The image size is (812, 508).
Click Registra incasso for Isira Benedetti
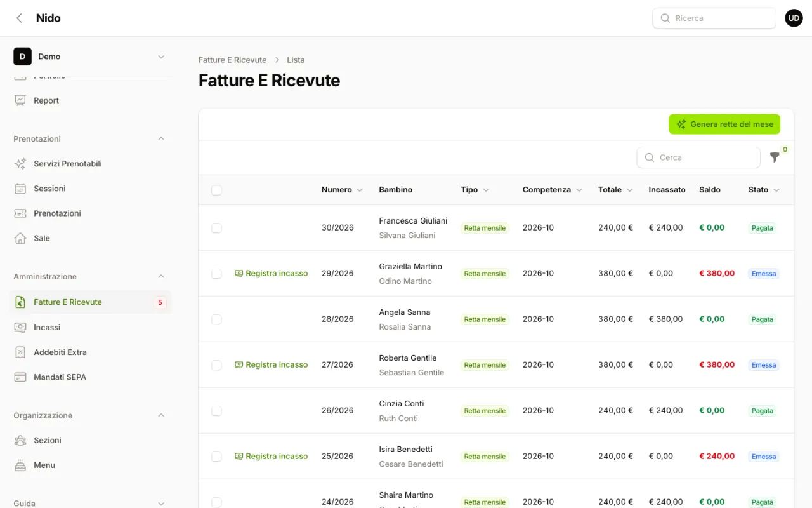[272, 457]
